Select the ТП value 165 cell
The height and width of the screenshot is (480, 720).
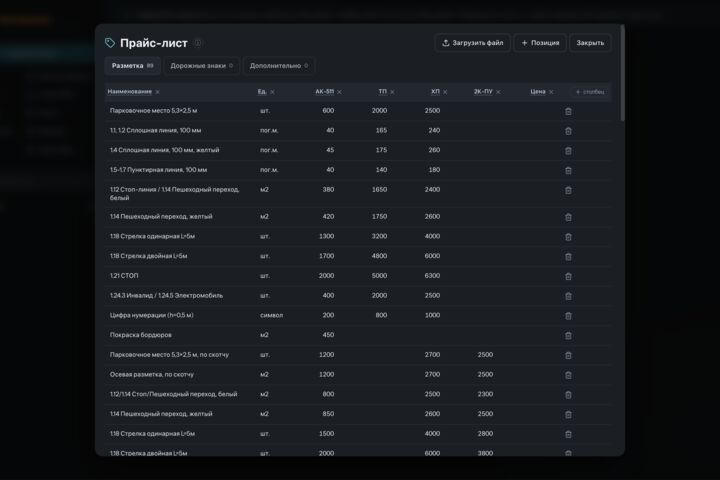click(x=381, y=130)
